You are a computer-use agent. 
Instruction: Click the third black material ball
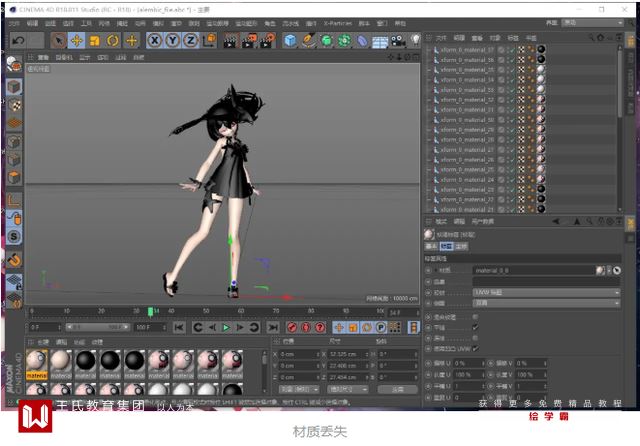click(135, 362)
